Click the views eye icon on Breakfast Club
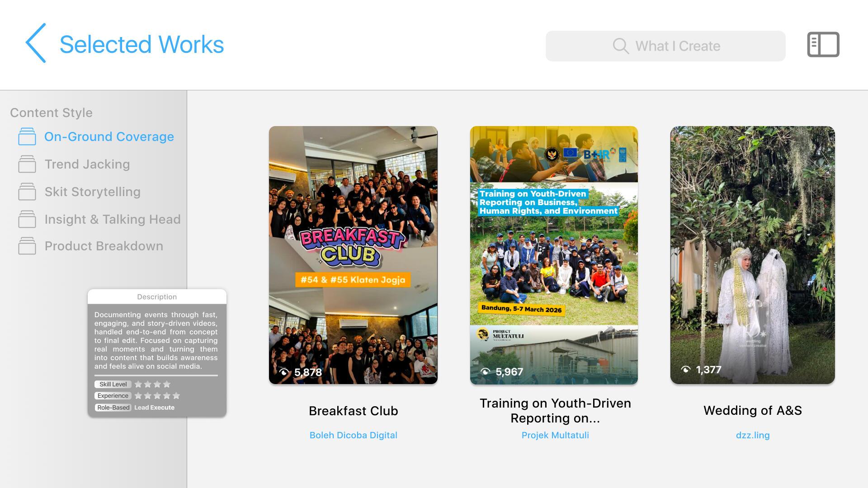 coord(284,372)
